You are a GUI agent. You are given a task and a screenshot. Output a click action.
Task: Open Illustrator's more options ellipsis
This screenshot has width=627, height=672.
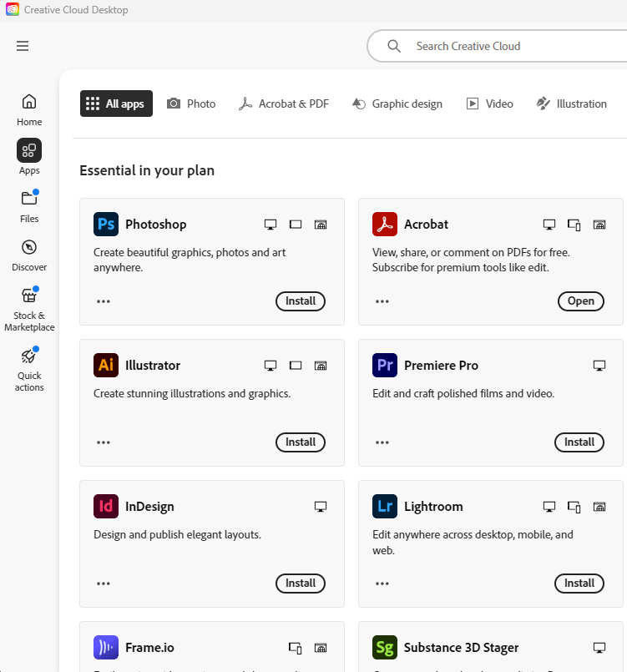[x=104, y=442]
